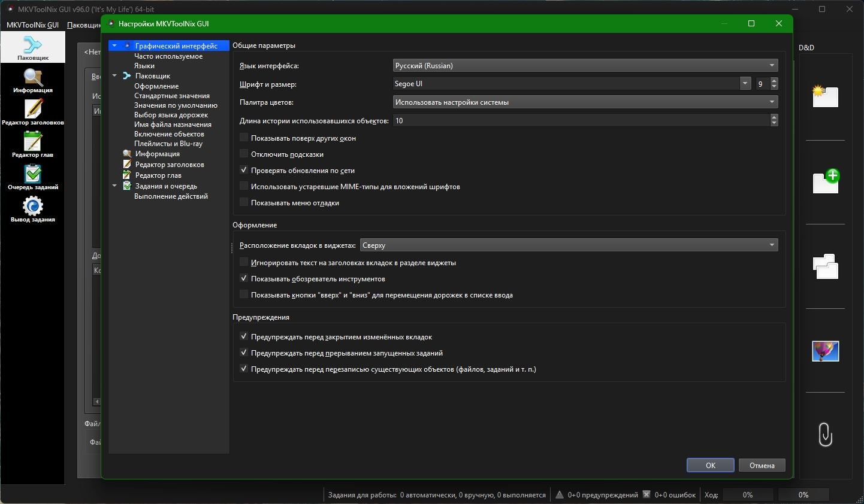Click the Длина истории input field
The image size is (864, 504).
580,121
